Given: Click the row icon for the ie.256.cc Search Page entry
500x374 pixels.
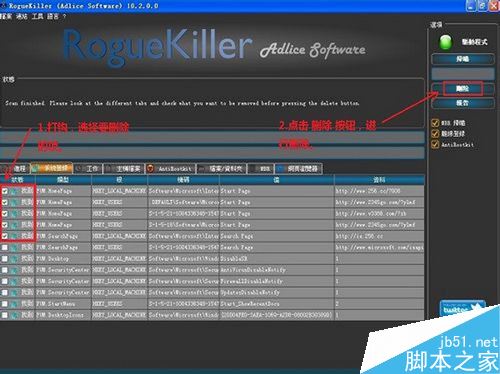Looking at the screenshot, I should [x=14, y=236].
